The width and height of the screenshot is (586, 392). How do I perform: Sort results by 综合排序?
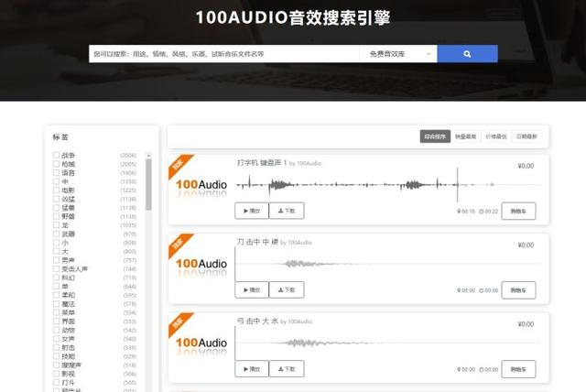coord(435,136)
